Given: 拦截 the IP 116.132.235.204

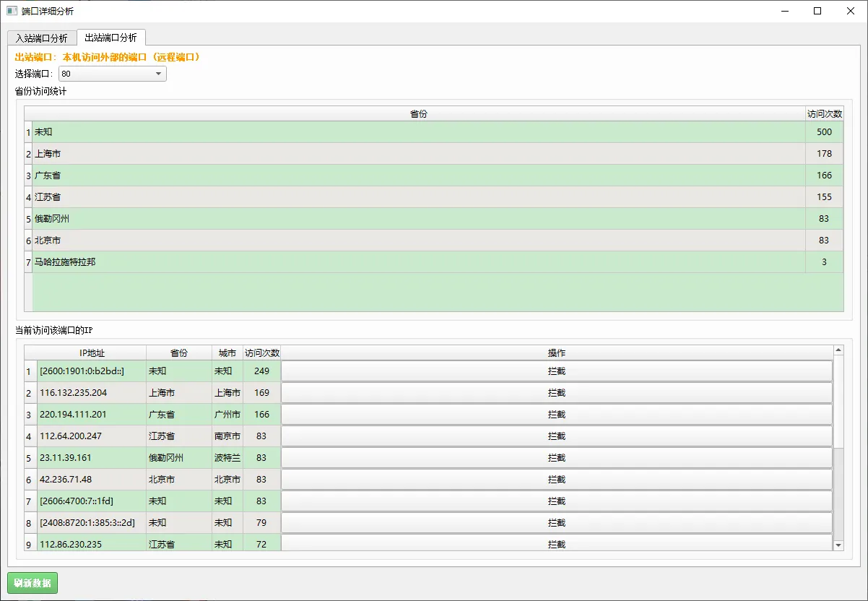Looking at the screenshot, I should coord(556,392).
